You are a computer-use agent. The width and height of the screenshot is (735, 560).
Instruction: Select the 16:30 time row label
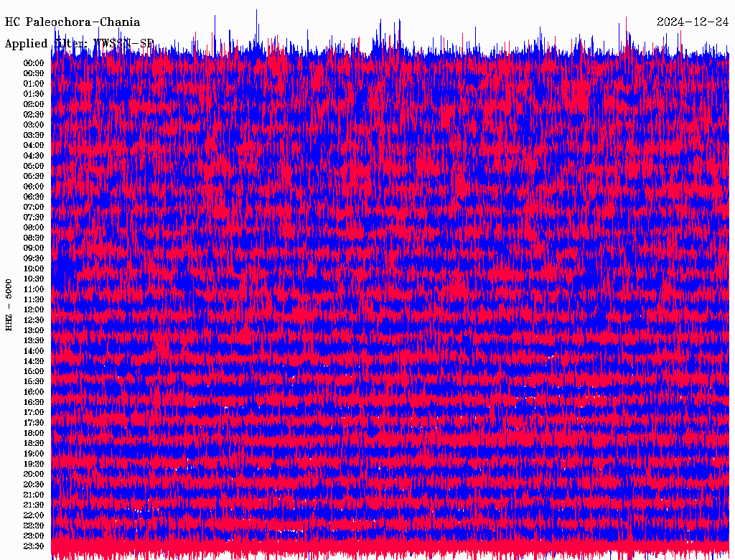click(34, 403)
